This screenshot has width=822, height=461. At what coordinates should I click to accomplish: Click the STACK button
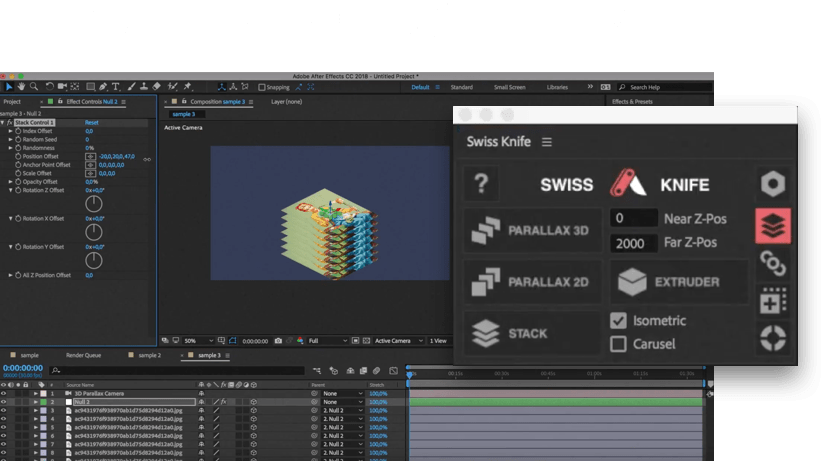point(532,333)
